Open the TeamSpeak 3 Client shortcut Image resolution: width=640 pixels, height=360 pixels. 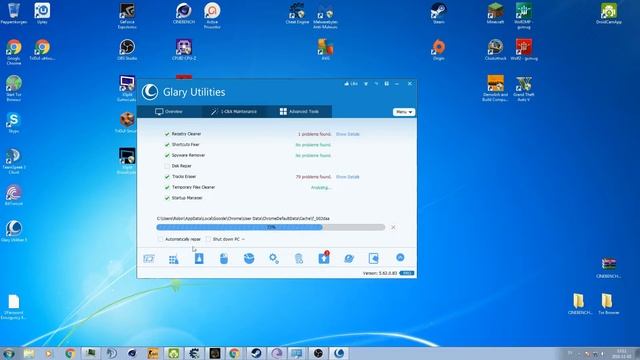[x=13, y=161]
